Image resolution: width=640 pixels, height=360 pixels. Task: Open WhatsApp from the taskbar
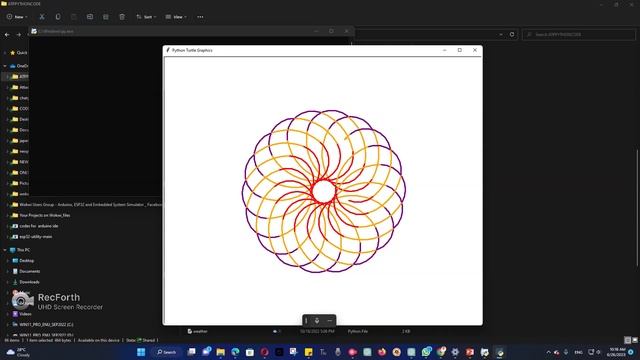426,352
